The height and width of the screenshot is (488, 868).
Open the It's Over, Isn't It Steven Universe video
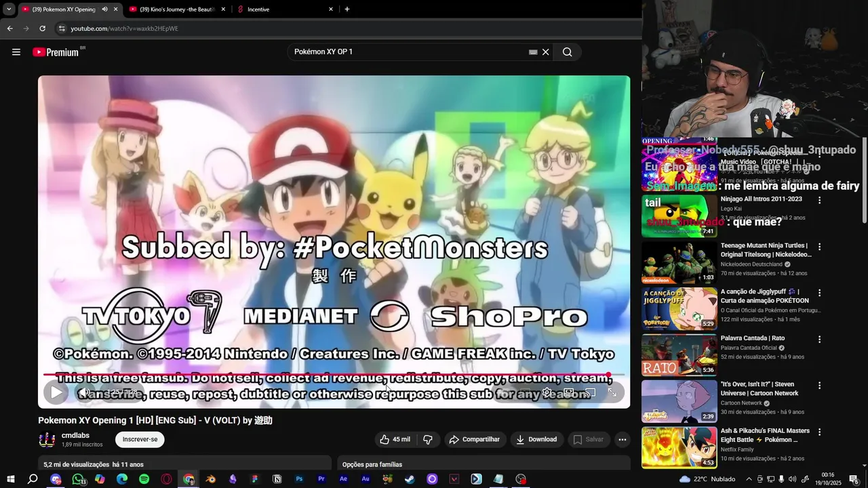pyautogui.click(x=759, y=388)
